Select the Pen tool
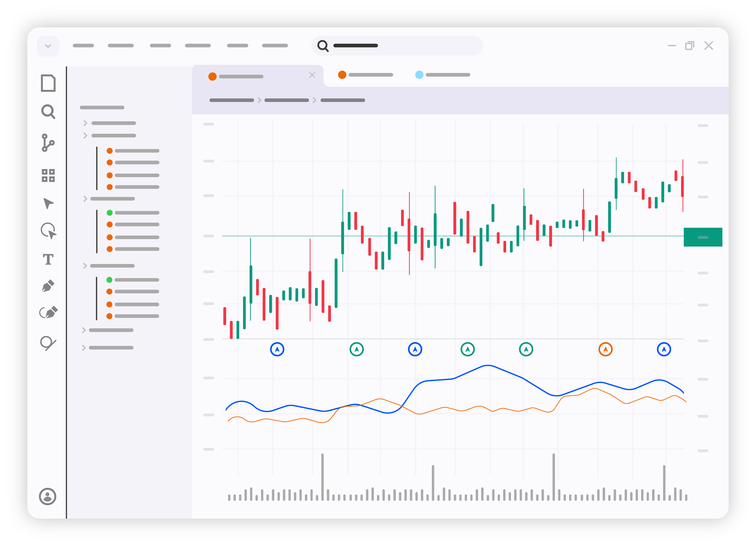Screen dimensions: 756x546 pyautogui.click(x=48, y=286)
